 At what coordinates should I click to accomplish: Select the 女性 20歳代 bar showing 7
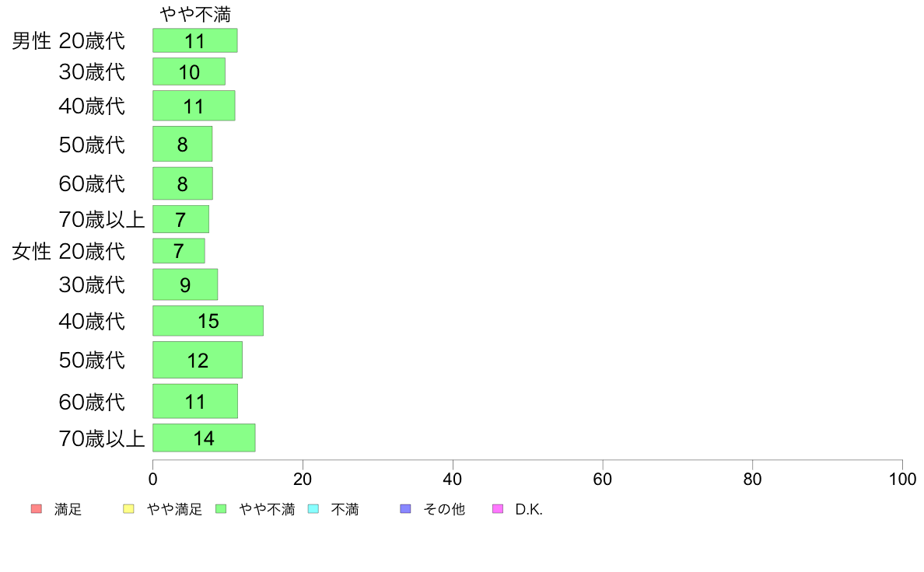pyautogui.click(x=179, y=251)
